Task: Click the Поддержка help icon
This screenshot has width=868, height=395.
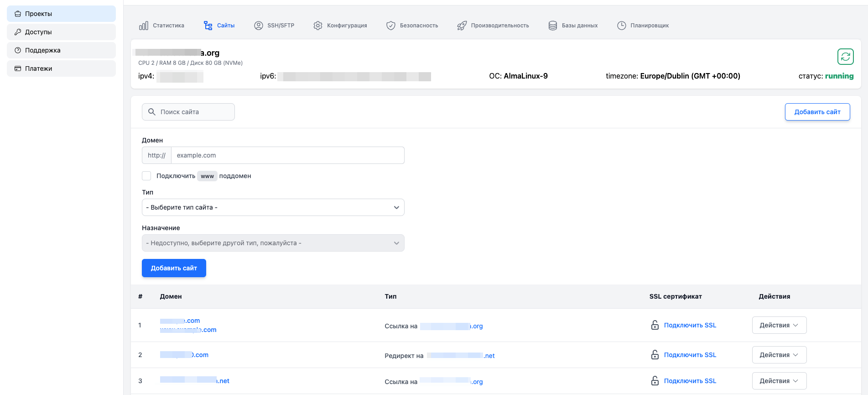Action: click(18, 50)
